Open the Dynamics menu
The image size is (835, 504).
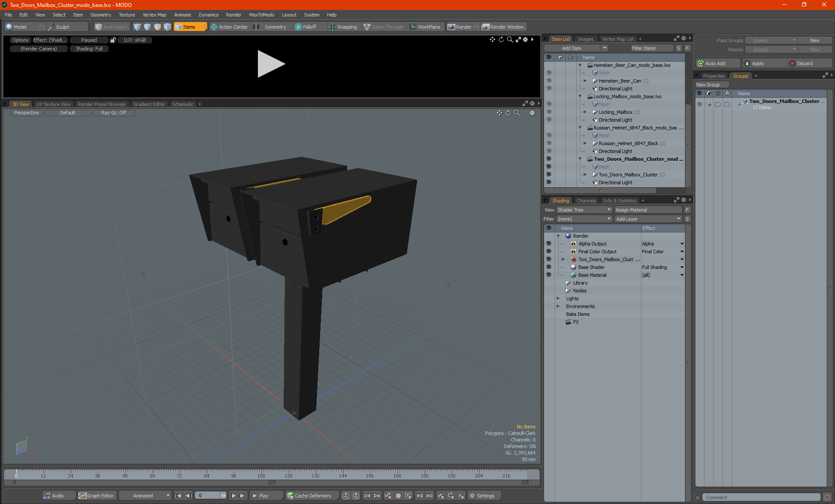pyautogui.click(x=208, y=15)
